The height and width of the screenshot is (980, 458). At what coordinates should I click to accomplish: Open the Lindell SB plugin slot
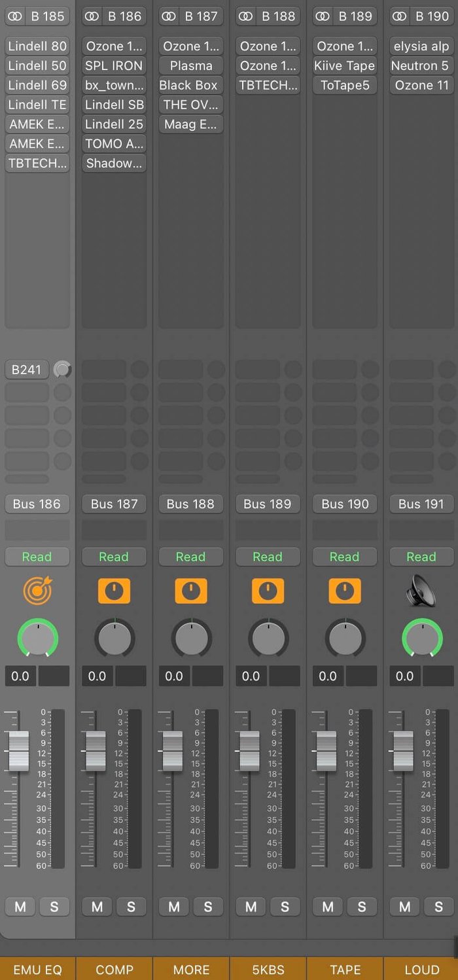click(114, 104)
